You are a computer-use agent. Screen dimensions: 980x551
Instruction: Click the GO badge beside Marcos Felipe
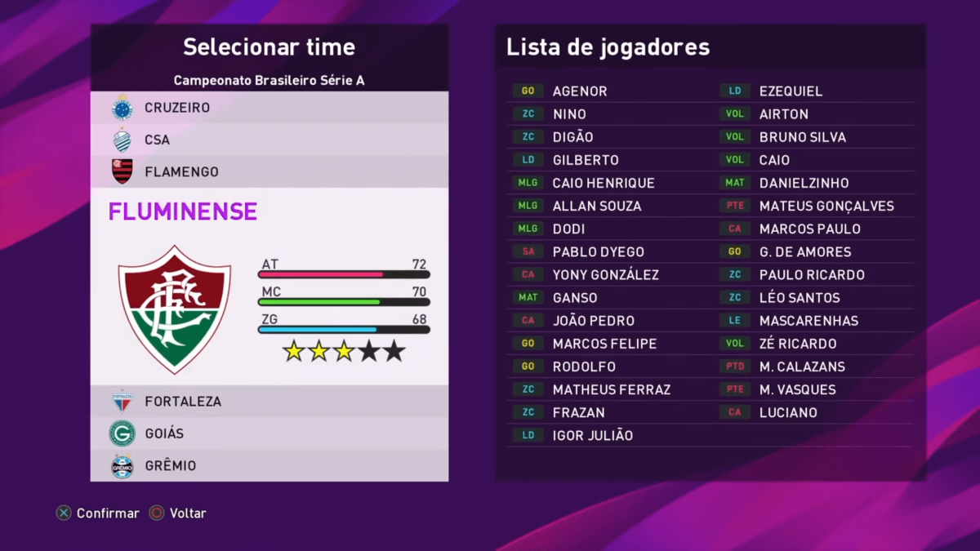[528, 344]
